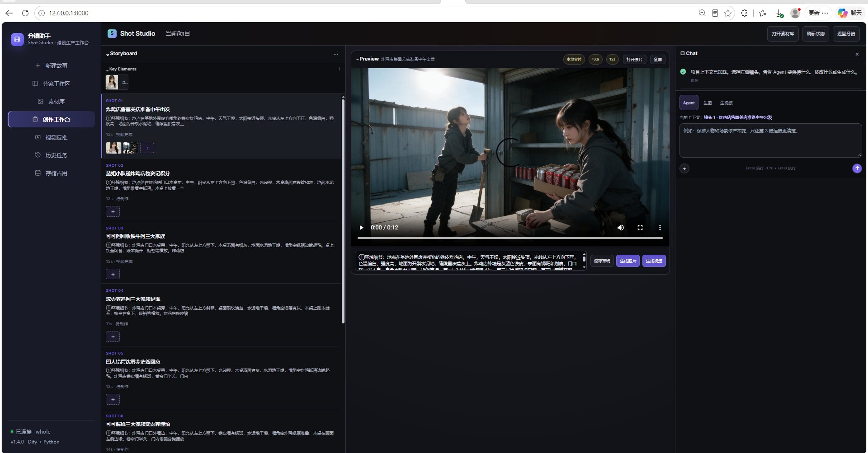Click the storyboard list vertical scrollbar
This screenshot has width=868, height=453.
[x=343, y=211]
